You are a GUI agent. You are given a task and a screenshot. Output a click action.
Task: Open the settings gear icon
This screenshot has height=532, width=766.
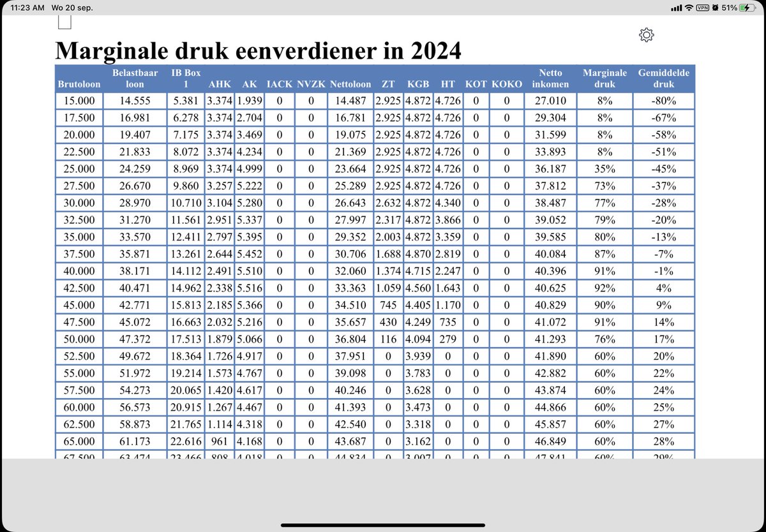coord(646,34)
